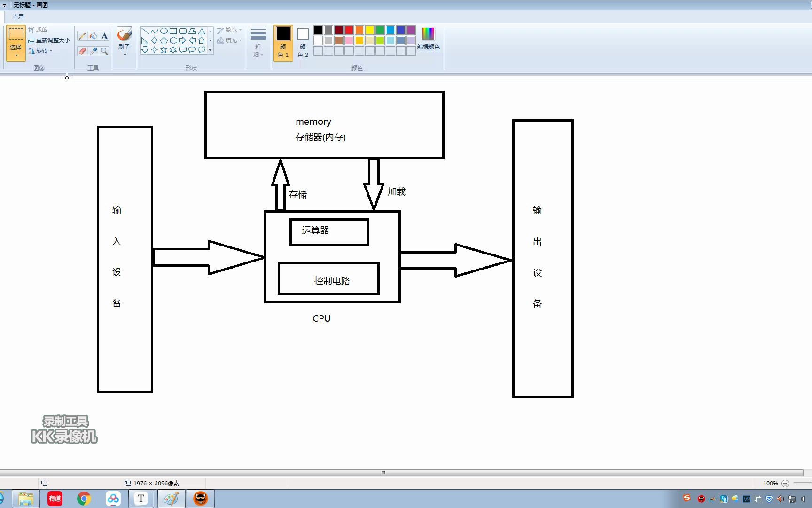Open the Paint application menu arrow in title bar
Screen dimensions: 812x508
click(x=4, y=5)
